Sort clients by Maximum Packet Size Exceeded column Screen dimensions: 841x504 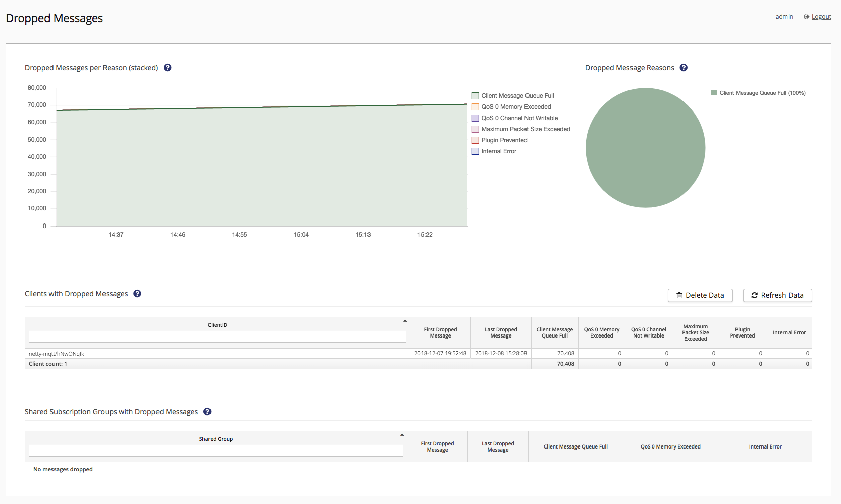tap(696, 333)
